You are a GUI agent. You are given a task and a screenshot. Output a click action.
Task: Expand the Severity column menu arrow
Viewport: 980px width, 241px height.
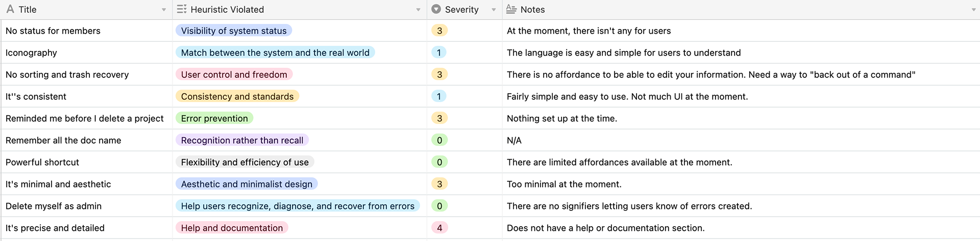pos(494,10)
